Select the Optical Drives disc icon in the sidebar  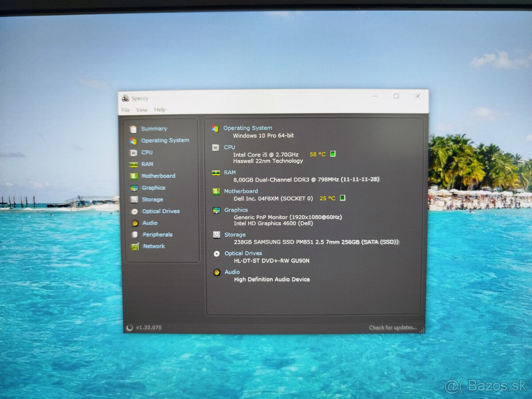point(134,211)
